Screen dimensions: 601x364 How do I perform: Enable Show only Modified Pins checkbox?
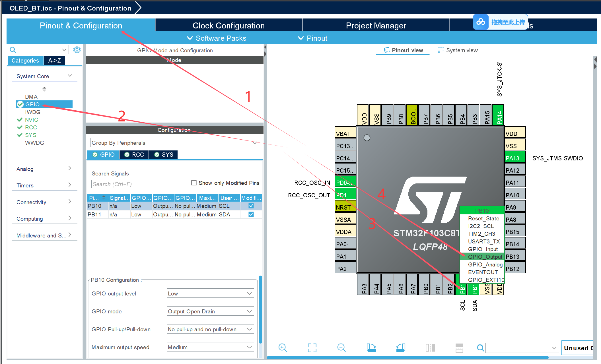tap(194, 183)
